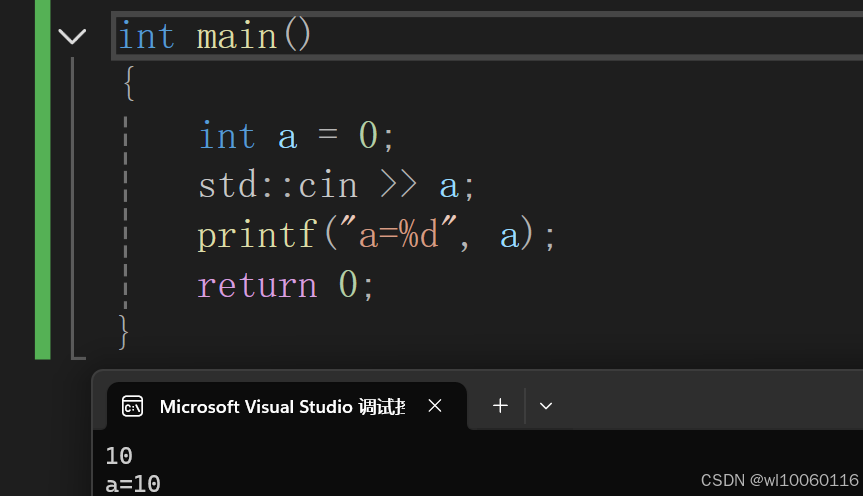Click the 'int a = 0;' line
863x496 pixels.
tap(296, 135)
